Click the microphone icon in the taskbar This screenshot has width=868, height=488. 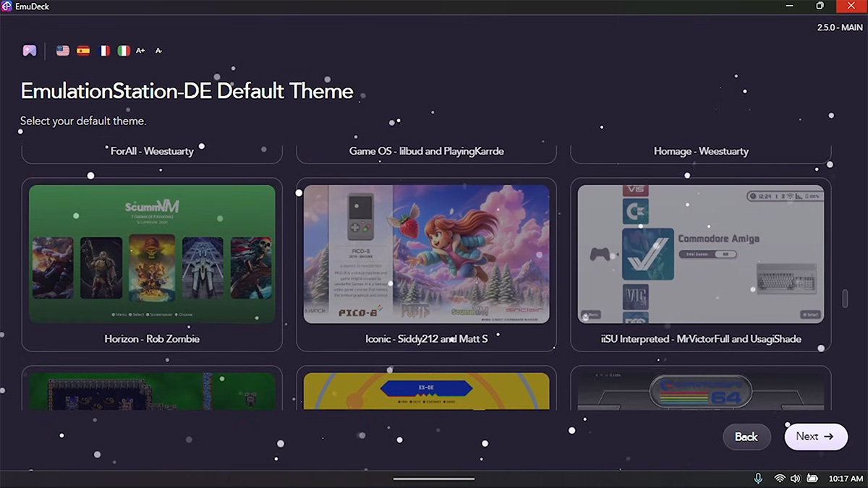click(757, 478)
